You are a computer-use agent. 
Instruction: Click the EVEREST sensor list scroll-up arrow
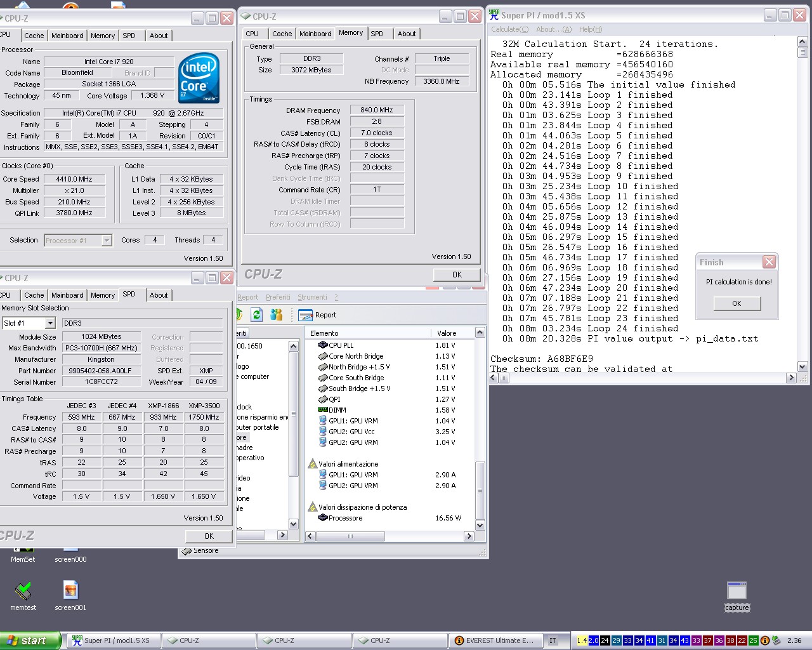click(480, 333)
